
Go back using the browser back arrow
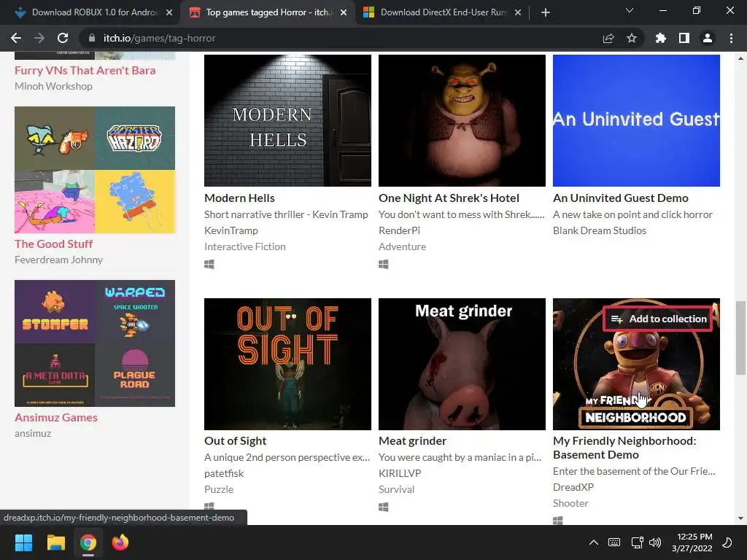point(16,38)
